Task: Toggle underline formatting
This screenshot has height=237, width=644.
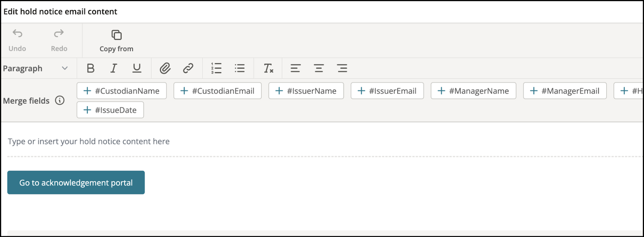Action: pyautogui.click(x=137, y=68)
